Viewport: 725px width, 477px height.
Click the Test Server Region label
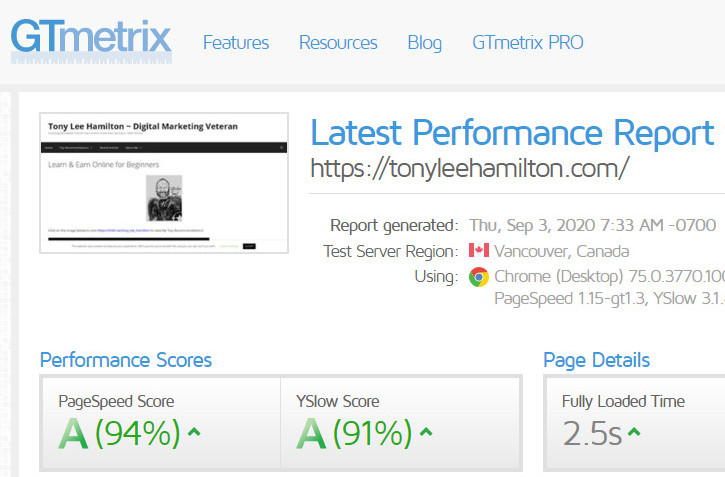(391, 251)
